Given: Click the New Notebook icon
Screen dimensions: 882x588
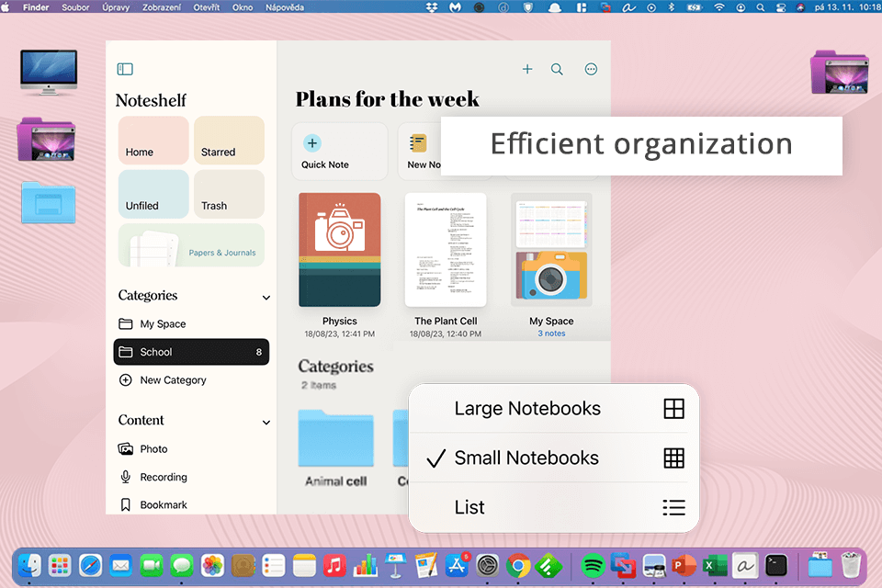Looking at the screenshot, I should coord(418,143).
